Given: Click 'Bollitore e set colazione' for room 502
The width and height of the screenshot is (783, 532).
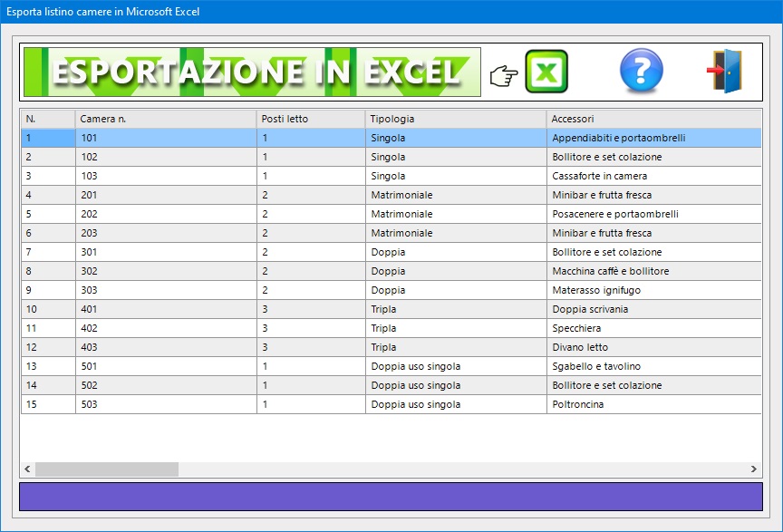Looking at the screenshot, I should coord(654,385).
